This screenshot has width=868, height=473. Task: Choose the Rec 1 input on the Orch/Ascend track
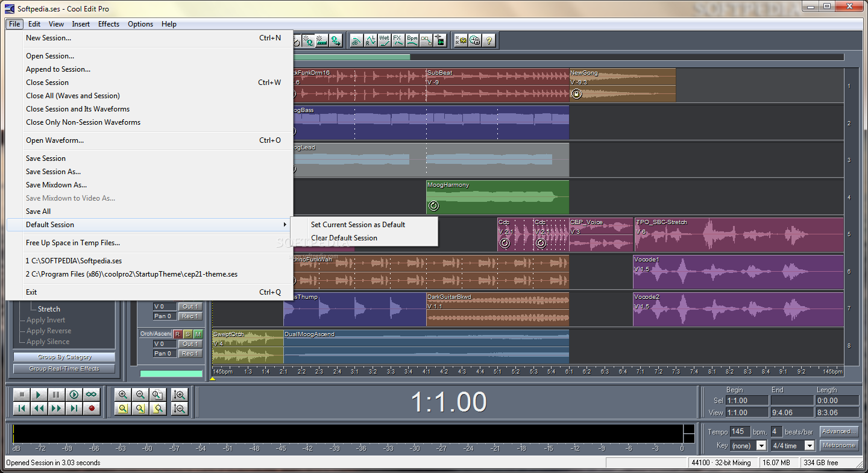pos(190,354)
